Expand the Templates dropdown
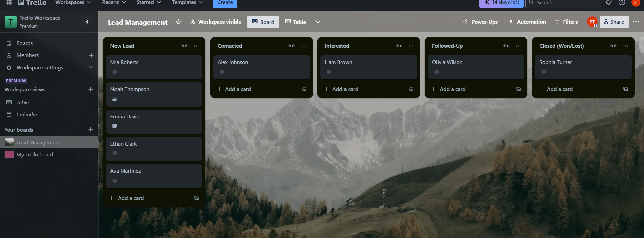644x238 pixels. coord(188,3)
